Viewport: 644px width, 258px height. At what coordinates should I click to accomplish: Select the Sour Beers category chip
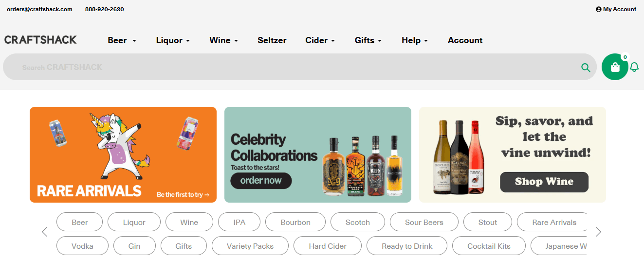(424, 223)
